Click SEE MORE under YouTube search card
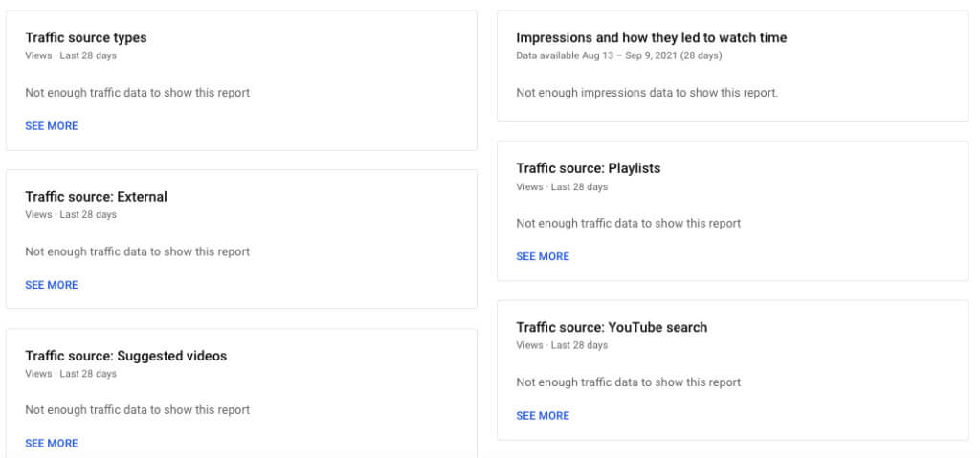The height and width of the screenshot is (458, 980). 543,416
